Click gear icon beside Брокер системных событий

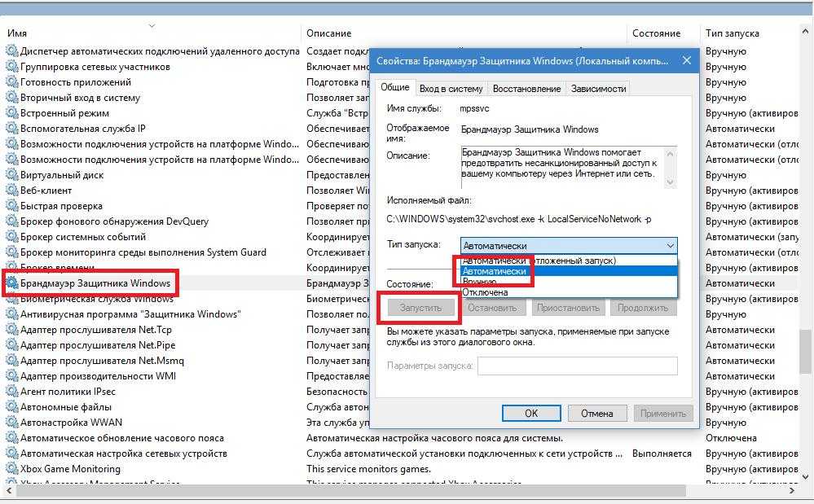(x=11, y=236)
